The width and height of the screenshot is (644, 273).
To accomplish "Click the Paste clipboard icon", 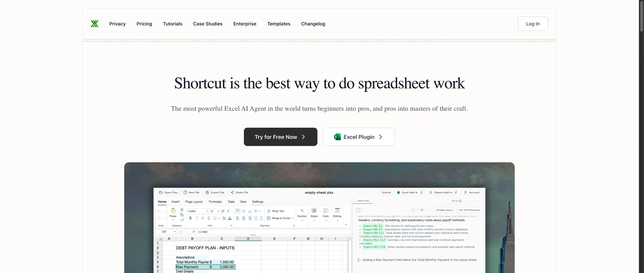I will pyautogui.click(x=173, y=211).
